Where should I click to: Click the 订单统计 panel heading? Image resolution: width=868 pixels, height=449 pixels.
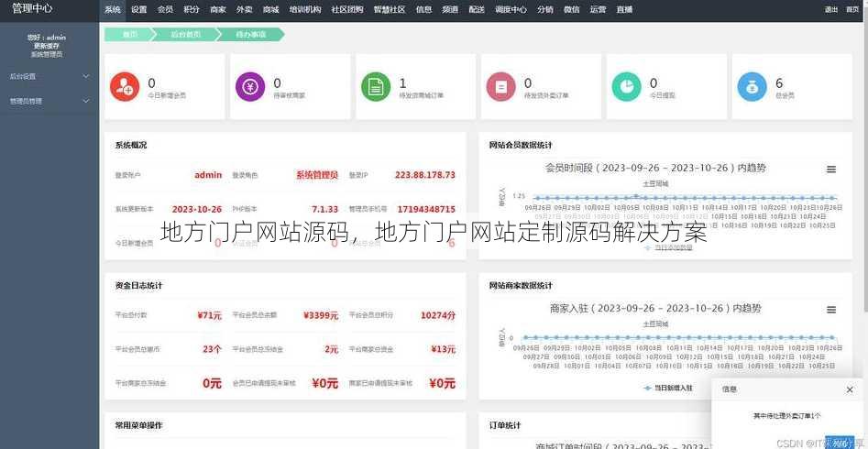505,425
